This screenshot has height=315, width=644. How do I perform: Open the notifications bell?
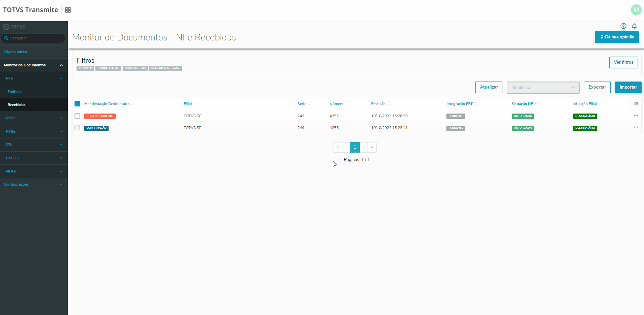tap(634, 26)
